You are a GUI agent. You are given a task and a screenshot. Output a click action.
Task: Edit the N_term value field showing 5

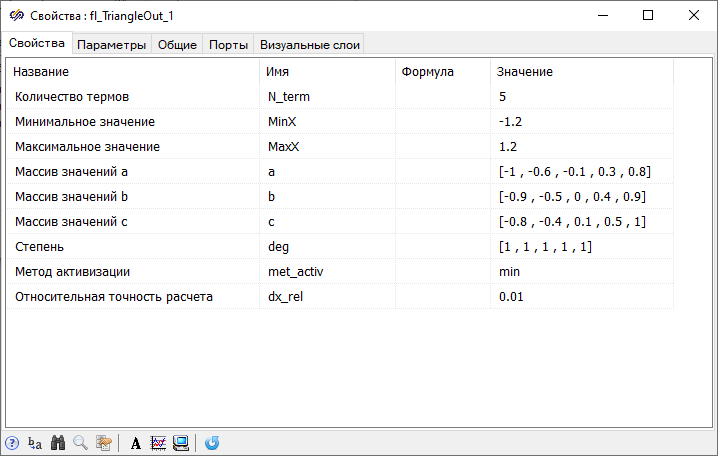click(x=581, y=97)
